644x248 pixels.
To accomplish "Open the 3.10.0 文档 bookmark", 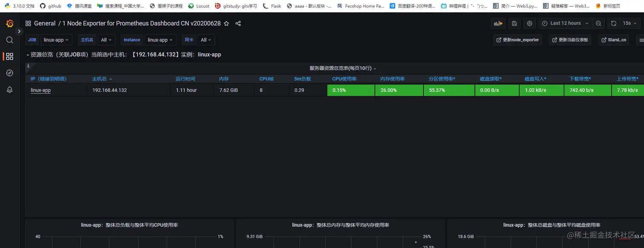I will click(x=19, y=6).
